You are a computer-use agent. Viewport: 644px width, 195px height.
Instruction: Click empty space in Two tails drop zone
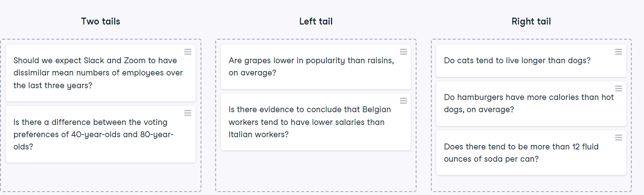point(101,177)
